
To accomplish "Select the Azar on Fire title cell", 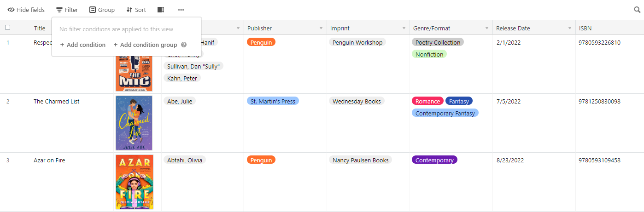I will tap(49, 160).
